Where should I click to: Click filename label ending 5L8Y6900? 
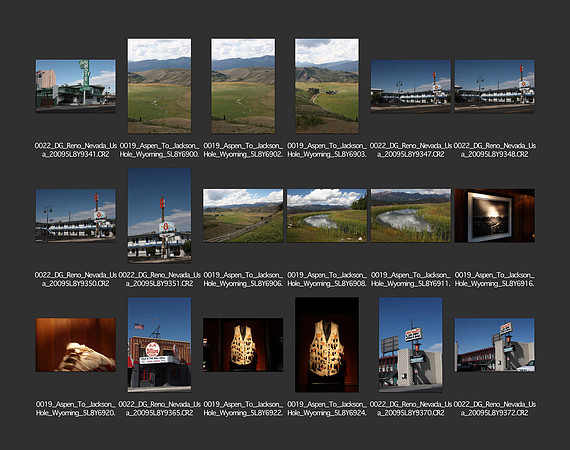point(159,150)
